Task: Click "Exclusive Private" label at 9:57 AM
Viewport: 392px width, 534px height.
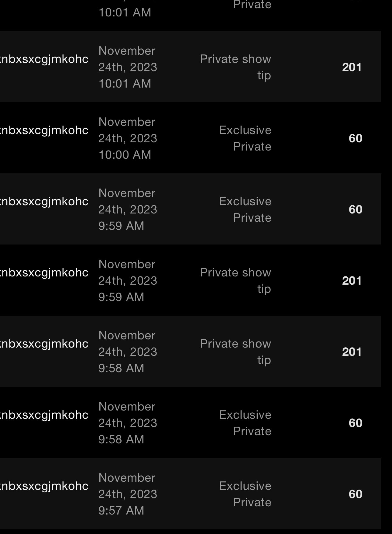Action: click(x=245, y=494)
